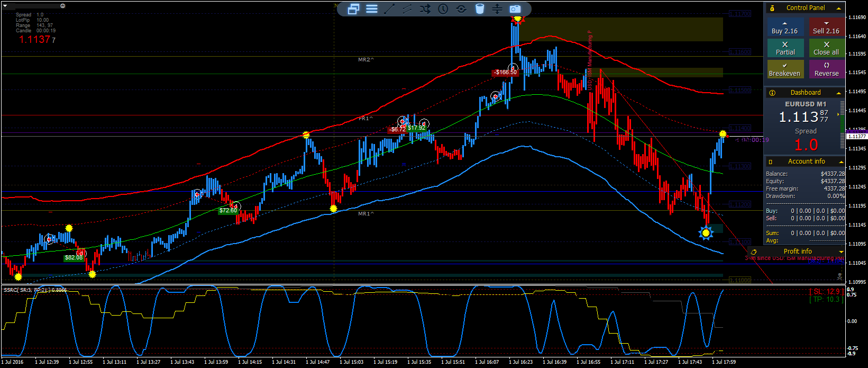Screen dimensions: 868x368
Task: Click the $17.92 profit label
Action: (x=417, y=128)
